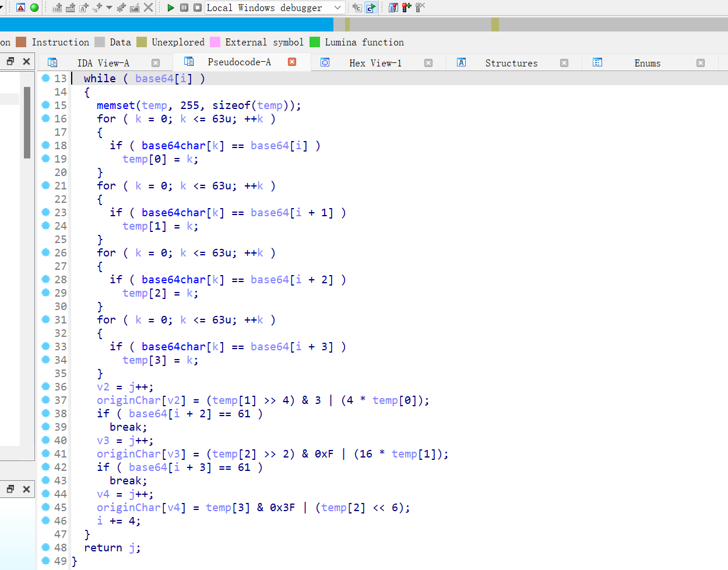Close the Enums tab
This screenshot has width=728, height=570.
click(701, 63)
